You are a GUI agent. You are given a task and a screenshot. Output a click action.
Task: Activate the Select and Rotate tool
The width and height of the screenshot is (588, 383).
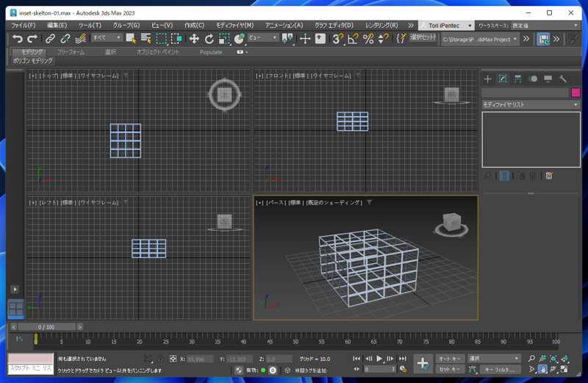pyautogui.click(x=209, y=39)
